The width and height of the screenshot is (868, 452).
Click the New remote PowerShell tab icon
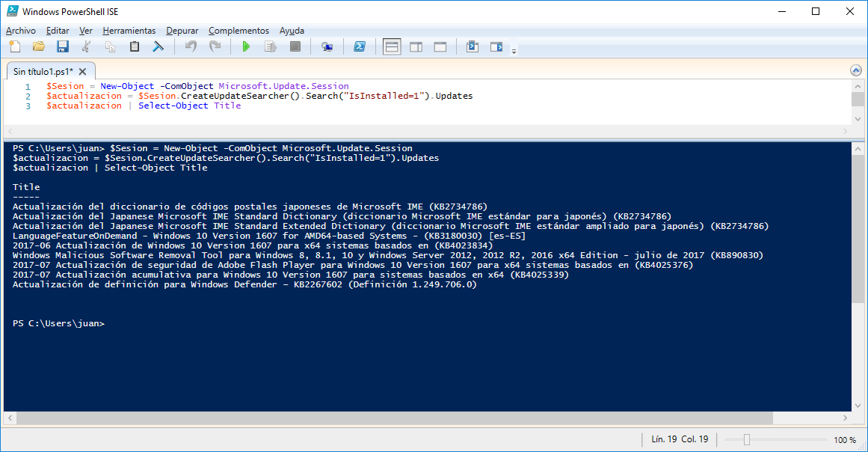tap(327, 46)
